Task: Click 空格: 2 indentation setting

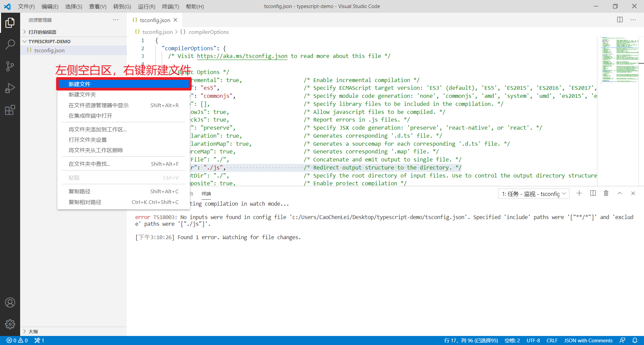Action: [512, 340]
